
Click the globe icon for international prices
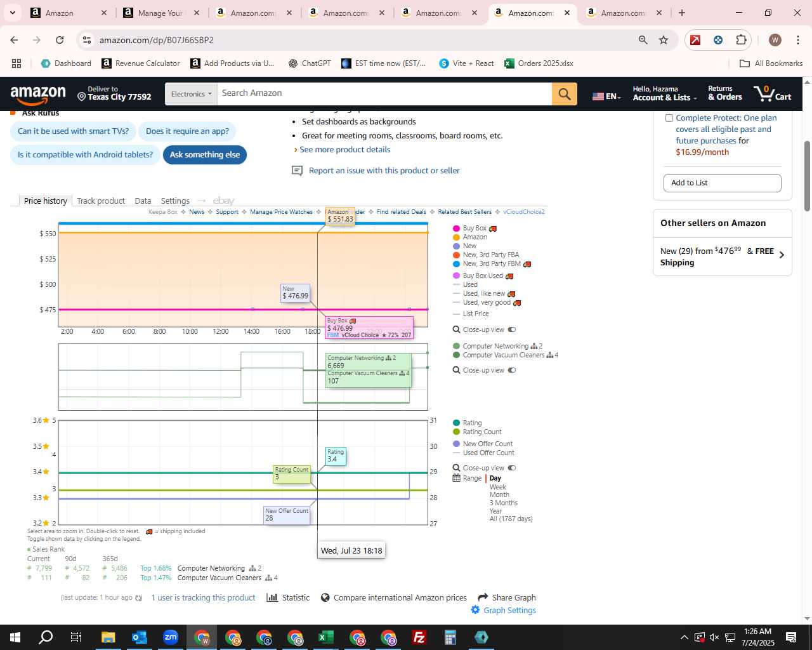point(325,597)
